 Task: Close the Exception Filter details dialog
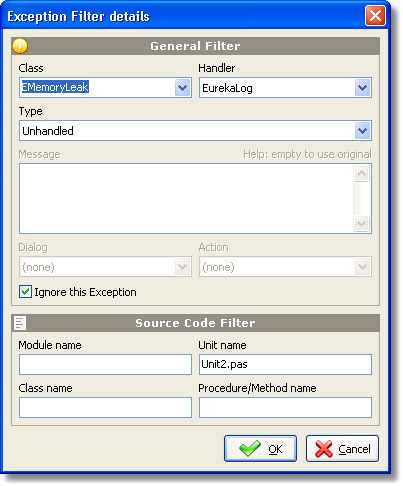point(375,16)
